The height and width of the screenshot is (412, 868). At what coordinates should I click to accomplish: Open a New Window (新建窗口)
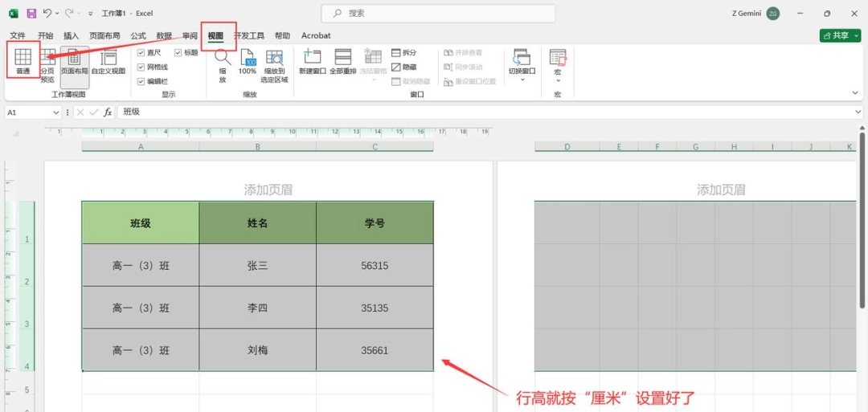click(x=313, y=61)
